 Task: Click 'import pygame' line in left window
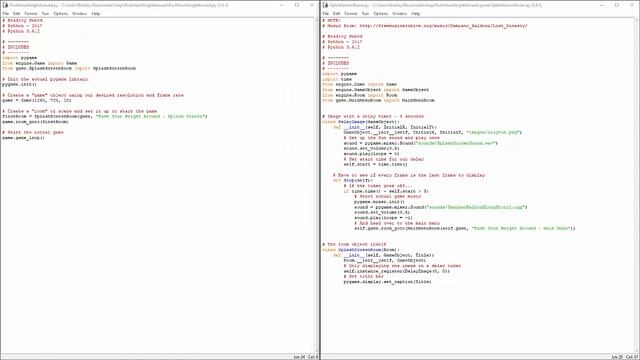point(20,58)
